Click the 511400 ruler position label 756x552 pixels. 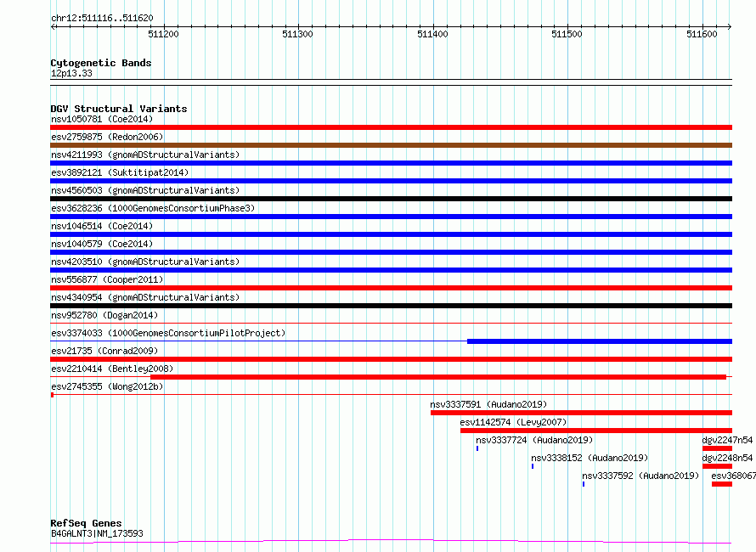point(432,34)
